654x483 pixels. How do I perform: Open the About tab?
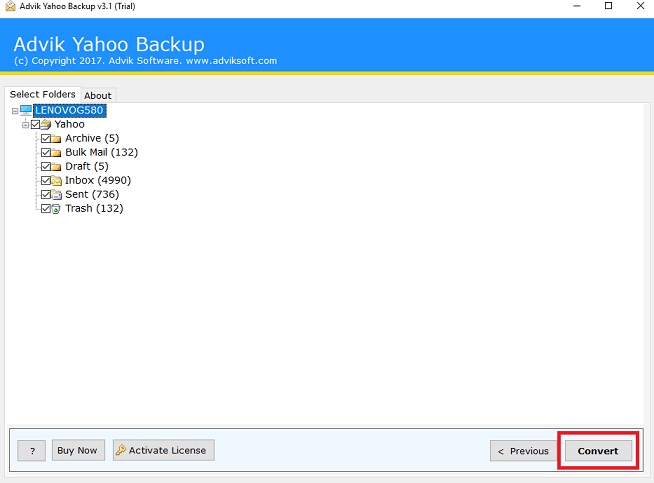pos(98,96)
